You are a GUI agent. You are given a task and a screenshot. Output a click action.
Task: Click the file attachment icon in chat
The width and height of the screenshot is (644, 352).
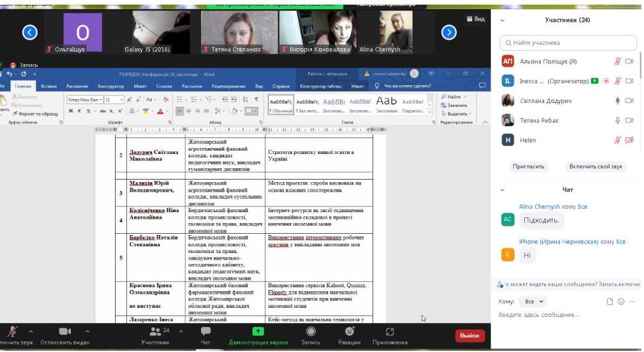pyautogui.click(x=610, y=302)
